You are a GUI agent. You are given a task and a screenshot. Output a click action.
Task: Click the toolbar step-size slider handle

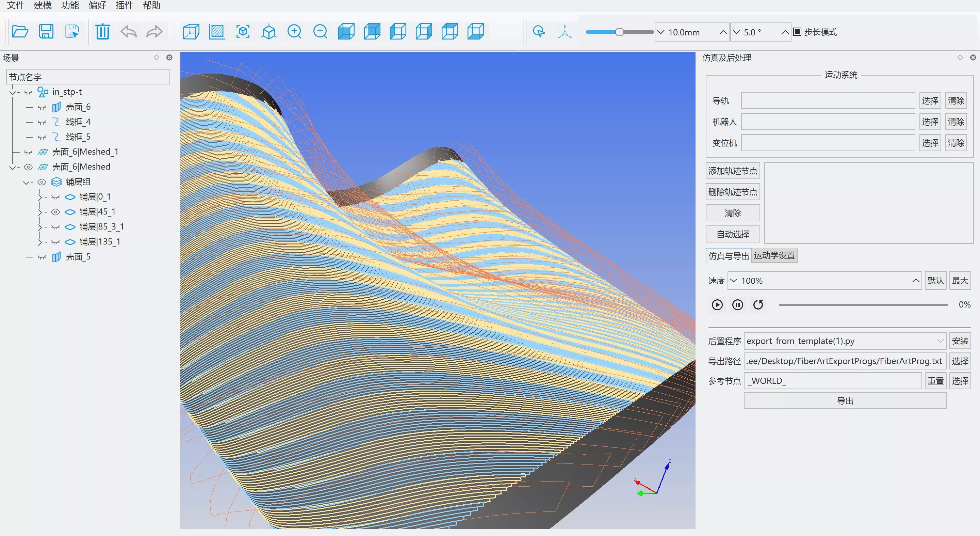(619, 32)
